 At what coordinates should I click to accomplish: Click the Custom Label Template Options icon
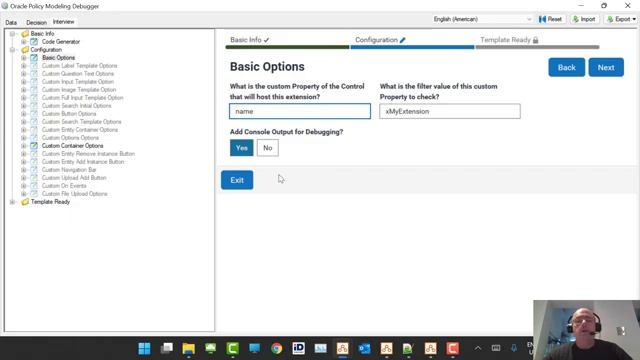tap(34, 66)
